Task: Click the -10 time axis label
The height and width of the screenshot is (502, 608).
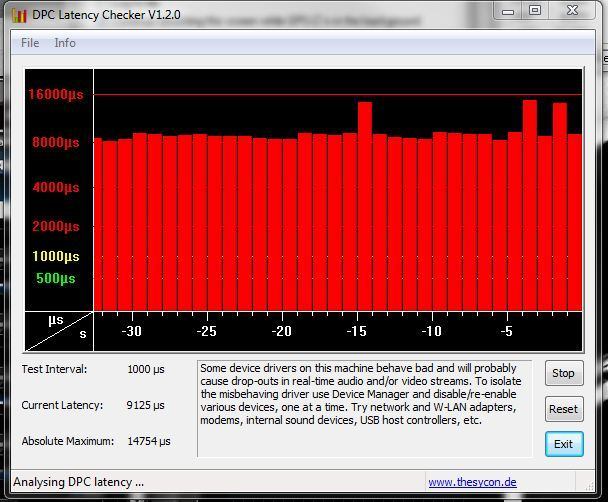Action: tap(432, 331)
